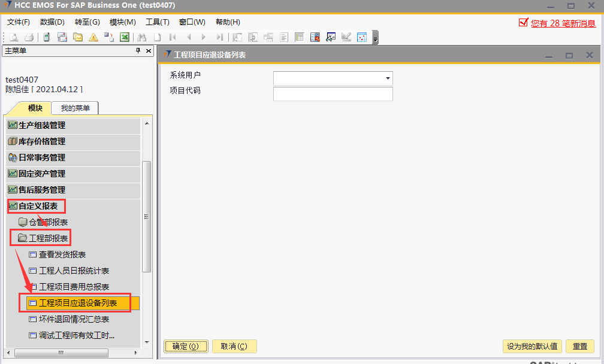Screen dimensions: 604x364
Task: Open the 工具(T) menu
Action: click(x=158, y=22)
